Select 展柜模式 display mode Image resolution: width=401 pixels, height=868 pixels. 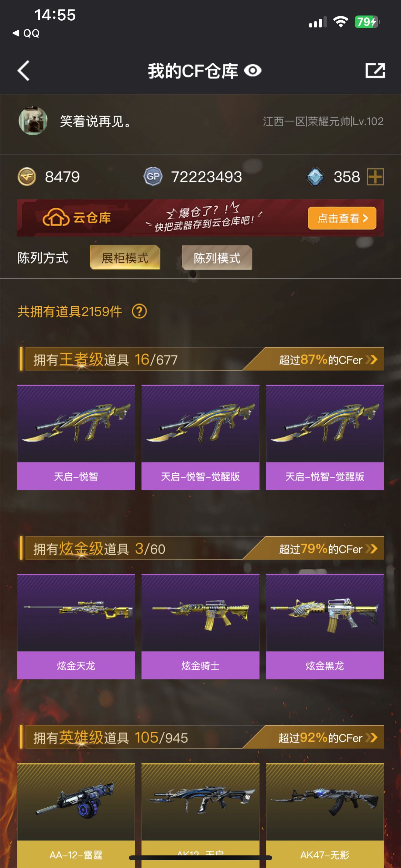pos(125,258)
